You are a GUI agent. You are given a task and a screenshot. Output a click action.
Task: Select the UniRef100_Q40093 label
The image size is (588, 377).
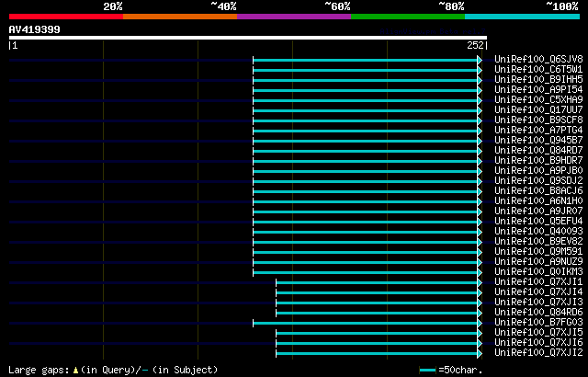click(538, 232)
